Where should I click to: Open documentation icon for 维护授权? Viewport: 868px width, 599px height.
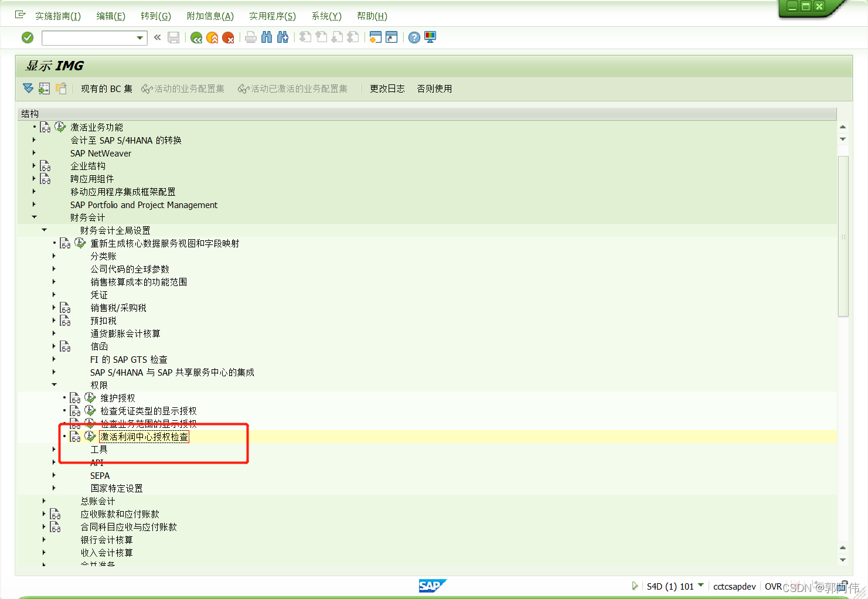tap(76, 398)
